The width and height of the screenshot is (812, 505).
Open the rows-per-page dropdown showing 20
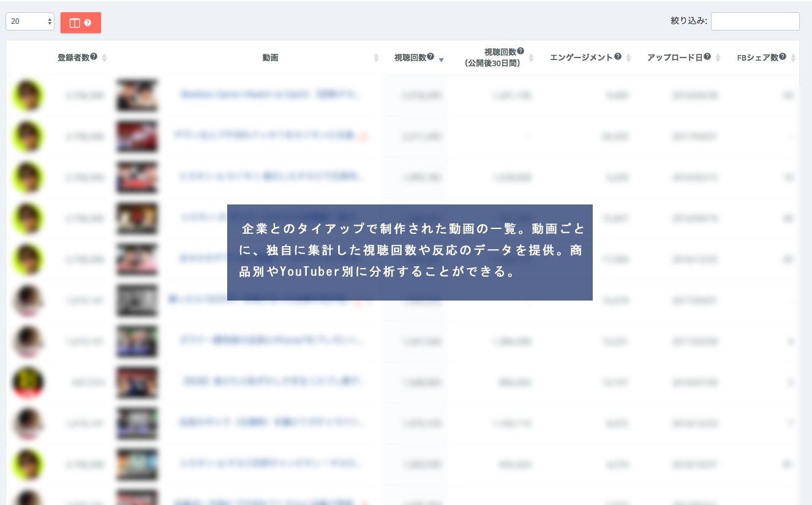coord(30,21)
